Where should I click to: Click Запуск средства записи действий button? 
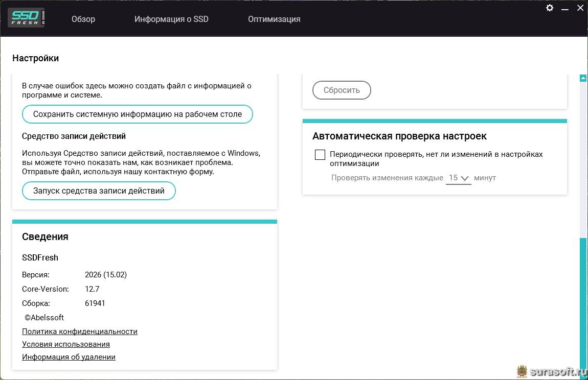[x=99, y=191]
